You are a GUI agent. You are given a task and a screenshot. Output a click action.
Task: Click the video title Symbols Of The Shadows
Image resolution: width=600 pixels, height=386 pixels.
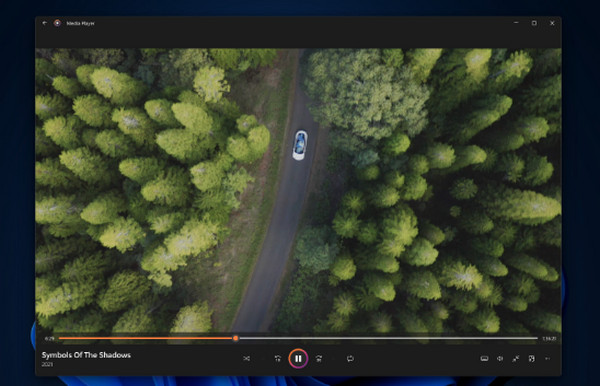click(x=86, y=355)
